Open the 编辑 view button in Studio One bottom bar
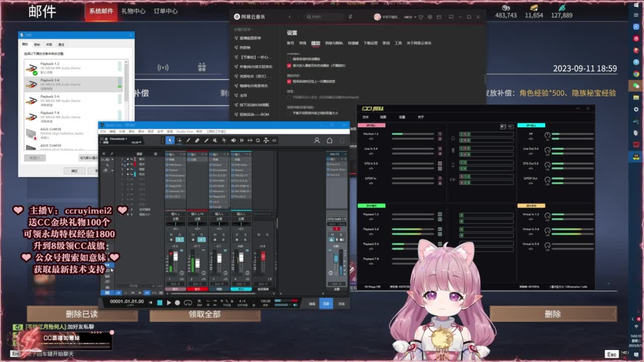 312,304
